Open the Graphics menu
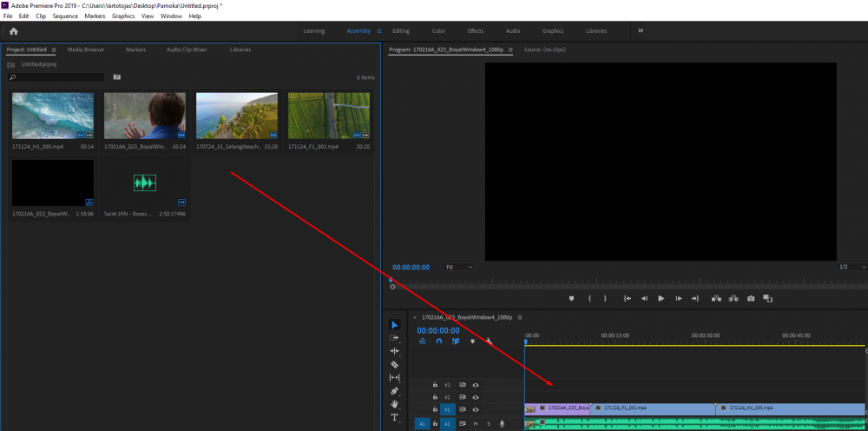The image size is (868, 431). [123, 16]
